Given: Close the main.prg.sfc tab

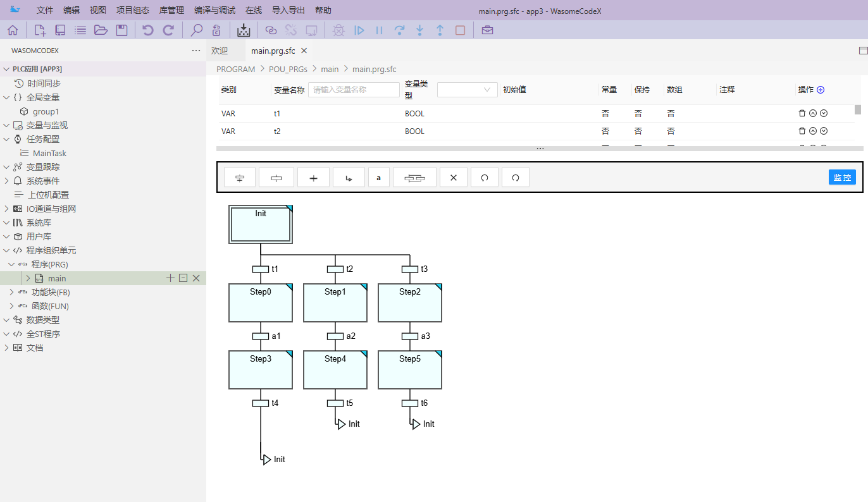Looking at the screenshot, I should coord(304,51).
